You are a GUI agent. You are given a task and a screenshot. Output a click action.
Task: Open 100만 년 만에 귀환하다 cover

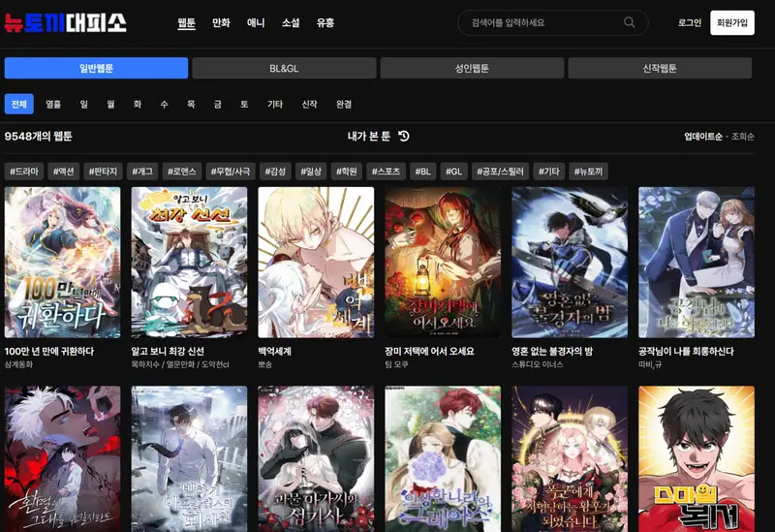click(x=62, y=263)
